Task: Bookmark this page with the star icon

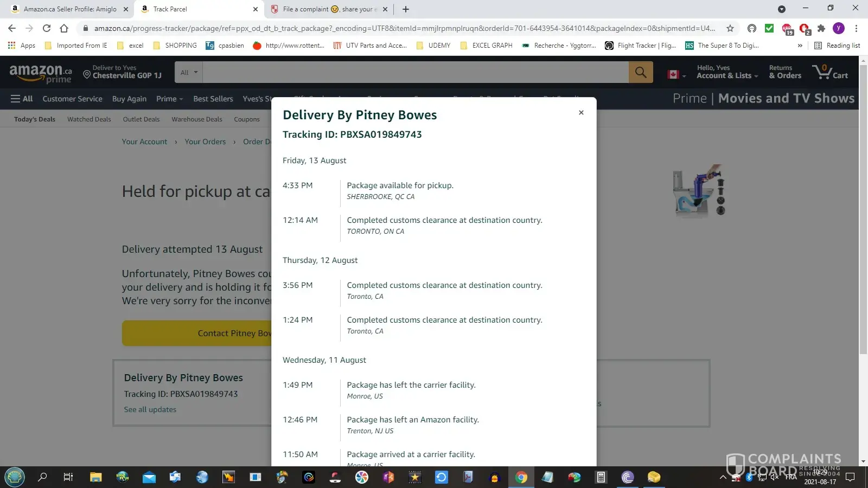Action: tap(730, 28)
